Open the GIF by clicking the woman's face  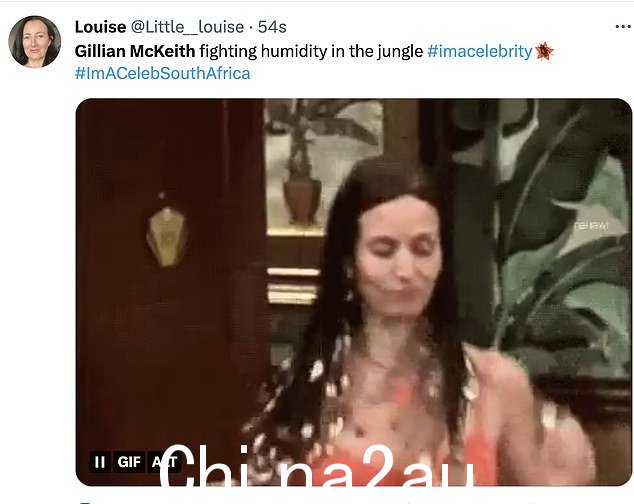click(398, 259)
